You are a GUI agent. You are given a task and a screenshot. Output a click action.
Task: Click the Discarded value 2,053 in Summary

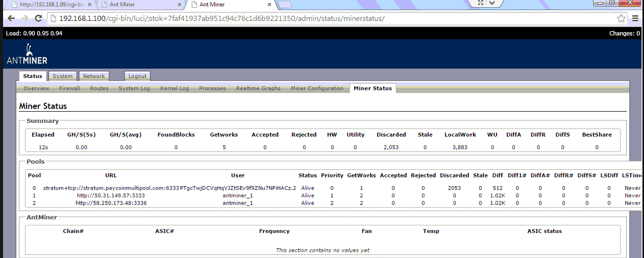[391, 147]
